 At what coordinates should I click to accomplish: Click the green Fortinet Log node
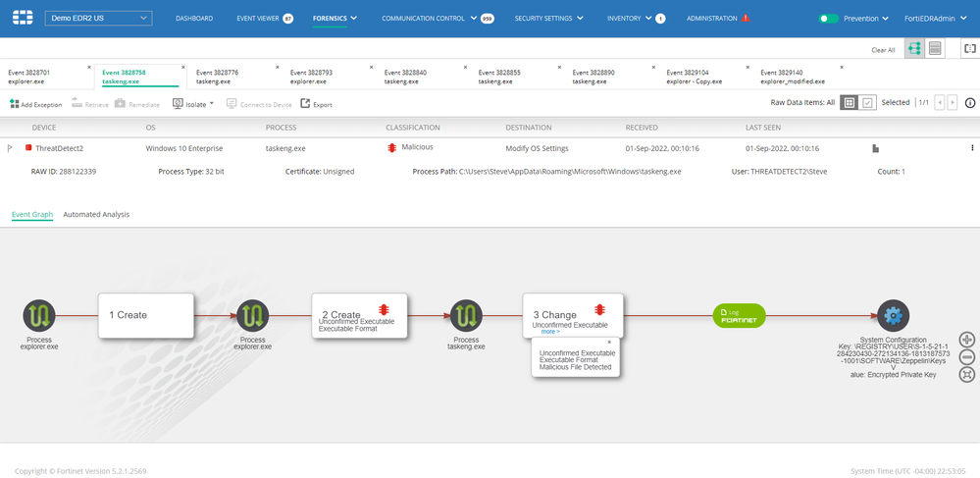coord(740,315)
